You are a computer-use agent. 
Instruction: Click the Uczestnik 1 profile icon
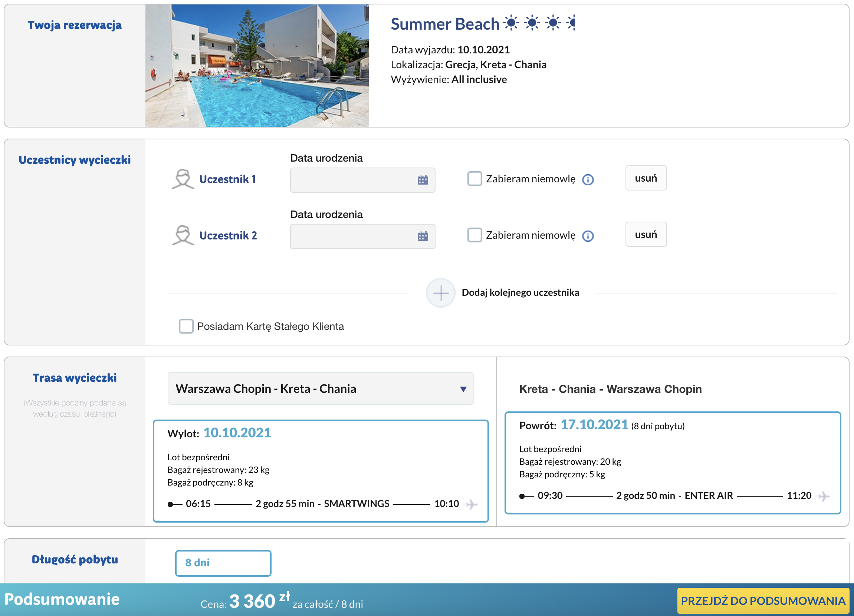(183, 179)
